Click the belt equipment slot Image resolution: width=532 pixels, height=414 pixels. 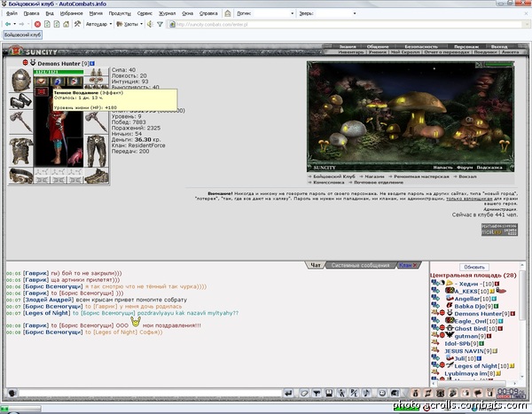21,176
